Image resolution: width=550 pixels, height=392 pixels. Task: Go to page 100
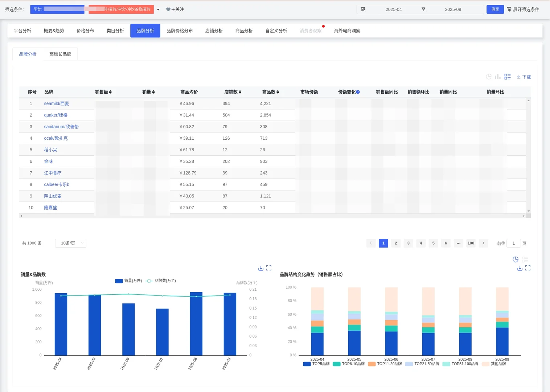click(471, 243)
